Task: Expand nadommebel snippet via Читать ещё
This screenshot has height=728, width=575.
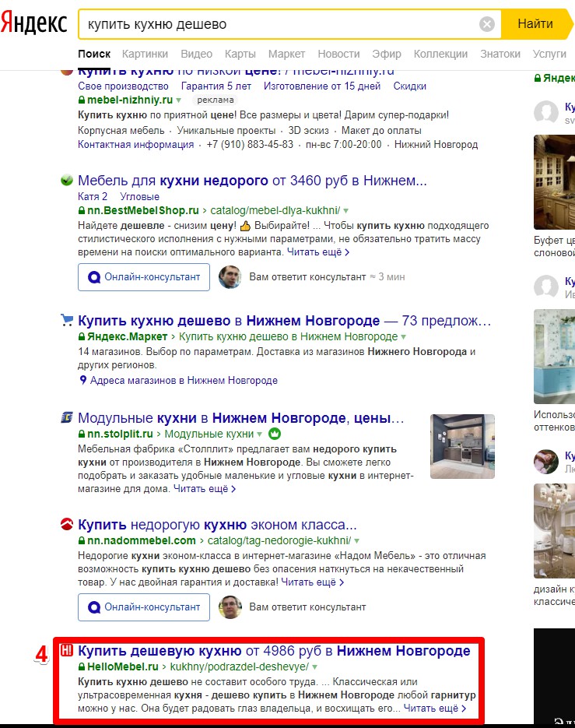Action: coord(313,582)
